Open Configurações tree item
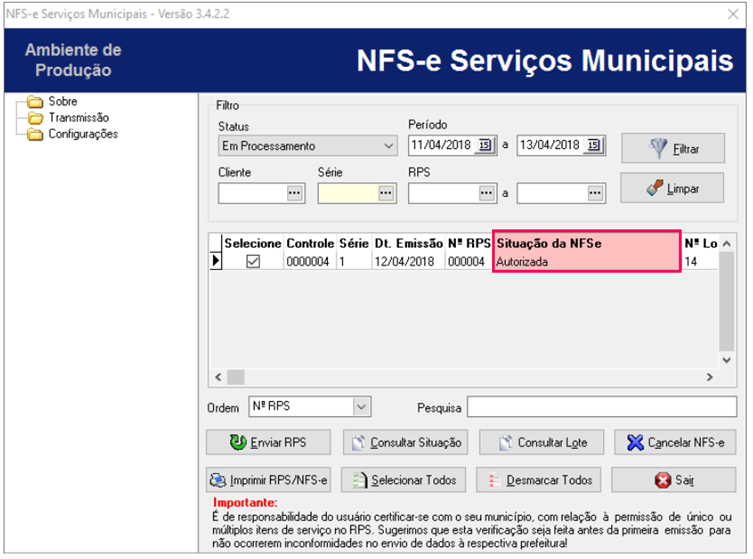This screenshot has width=753, height=559. [x=82, y=134]
